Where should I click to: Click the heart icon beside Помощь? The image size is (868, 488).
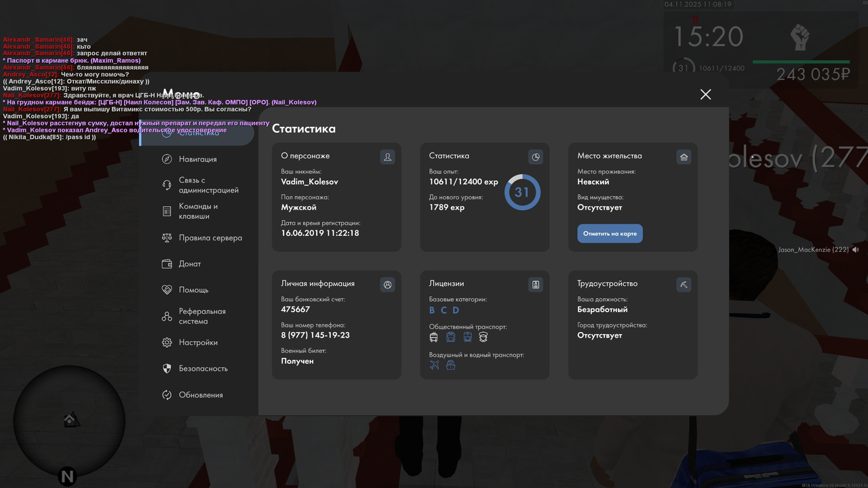167,289
